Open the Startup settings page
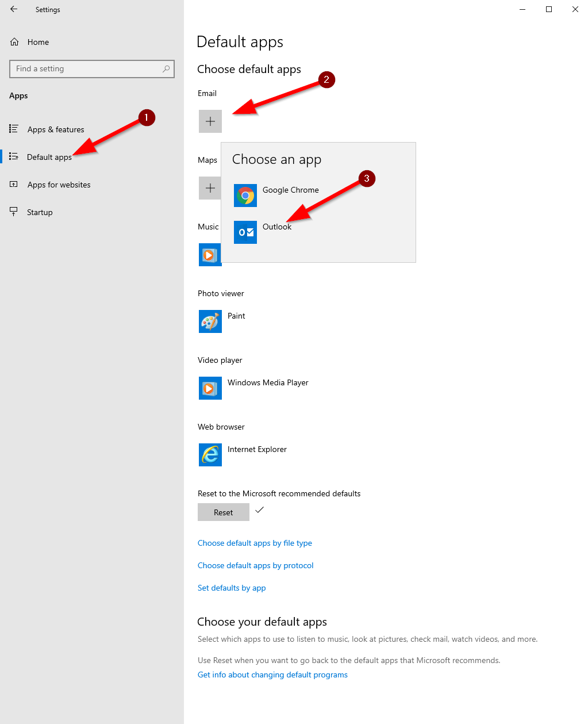 (40, 212)
